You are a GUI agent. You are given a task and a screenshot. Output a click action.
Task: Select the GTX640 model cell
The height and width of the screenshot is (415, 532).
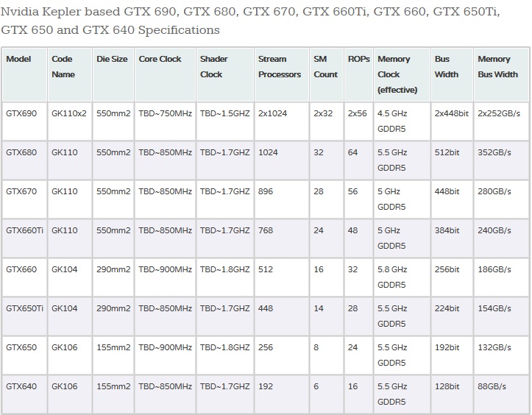24,394
